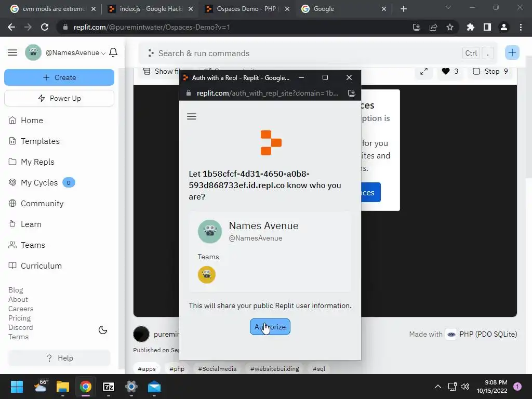
Task: Click the share page icon
Action: point(433,27)
